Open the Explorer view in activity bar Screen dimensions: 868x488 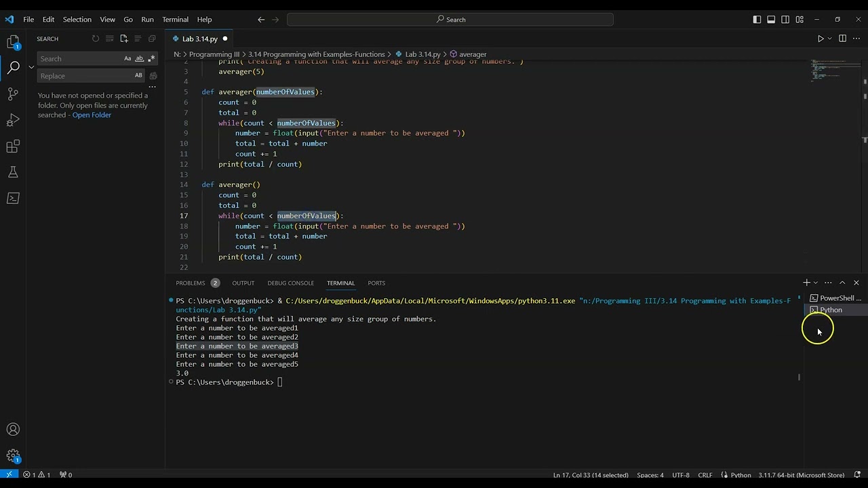tap(13, 42)
